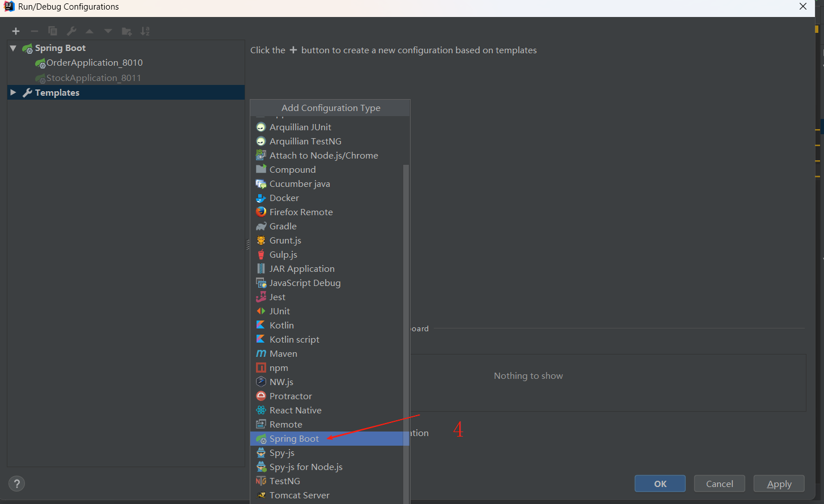Screen dimensions: 824x504
Task: Click the Compound folder icon
Action: click(x=261, y=169)
